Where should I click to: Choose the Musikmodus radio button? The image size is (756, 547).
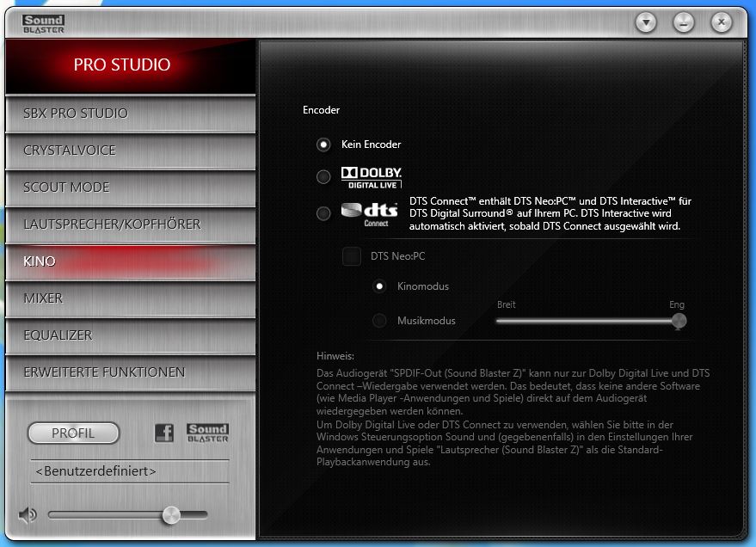point(379,321)
